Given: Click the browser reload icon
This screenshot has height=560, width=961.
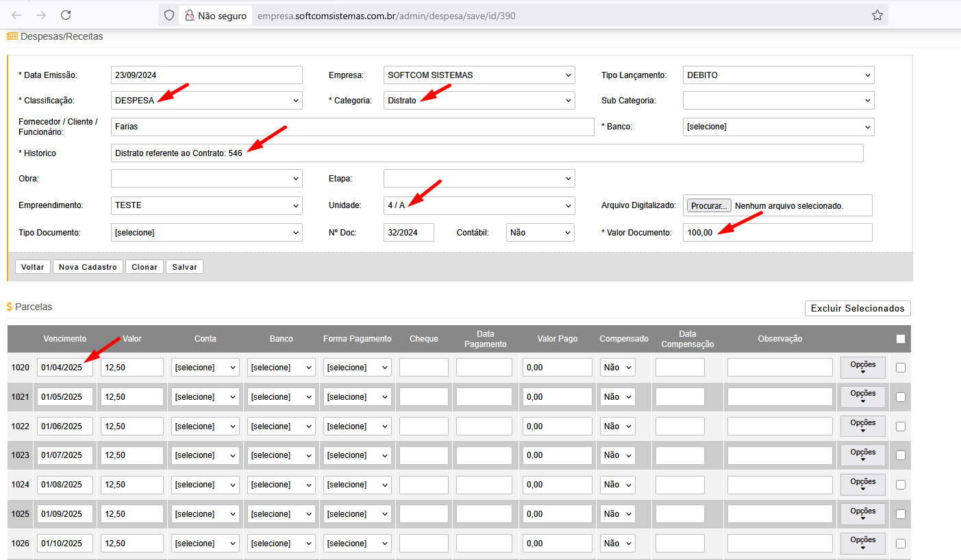Looking at the screenshot, I should (66, 15).
